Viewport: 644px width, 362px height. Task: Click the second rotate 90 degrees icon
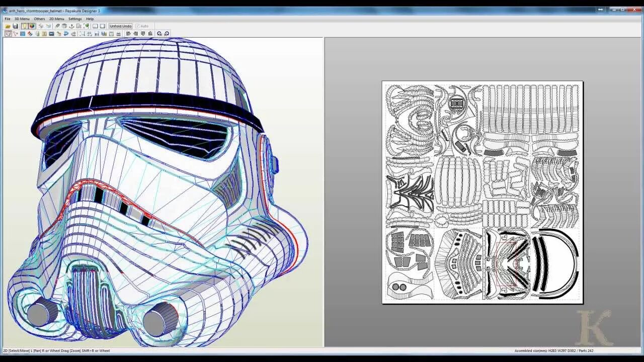(167, 34)
